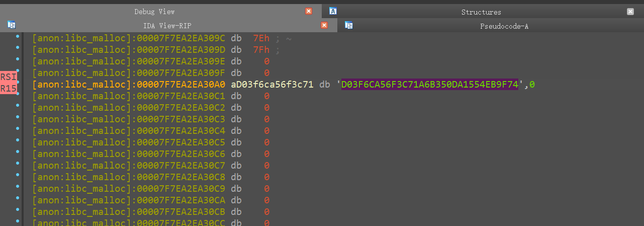Click the IDA View-RIP tab icon
This screenshot has height=226, width=644.
coord(12,25)
